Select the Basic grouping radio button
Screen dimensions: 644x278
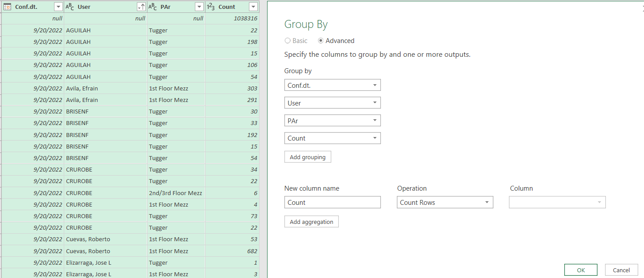pos(287,40)
